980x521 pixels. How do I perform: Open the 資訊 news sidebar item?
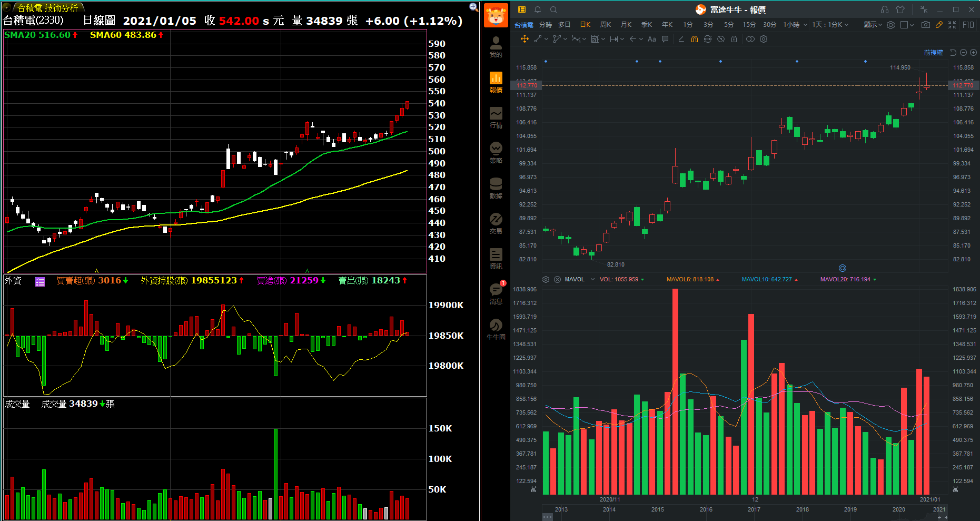[x=496, y=259]
